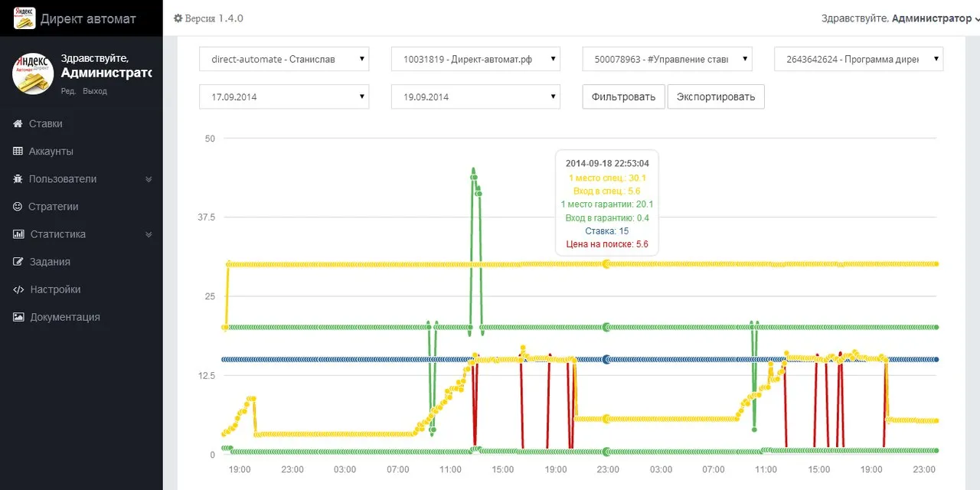Screen dimensions: 980x490
Task: Expand the Пользователи submenu chevron
Action: coord(149,179)
